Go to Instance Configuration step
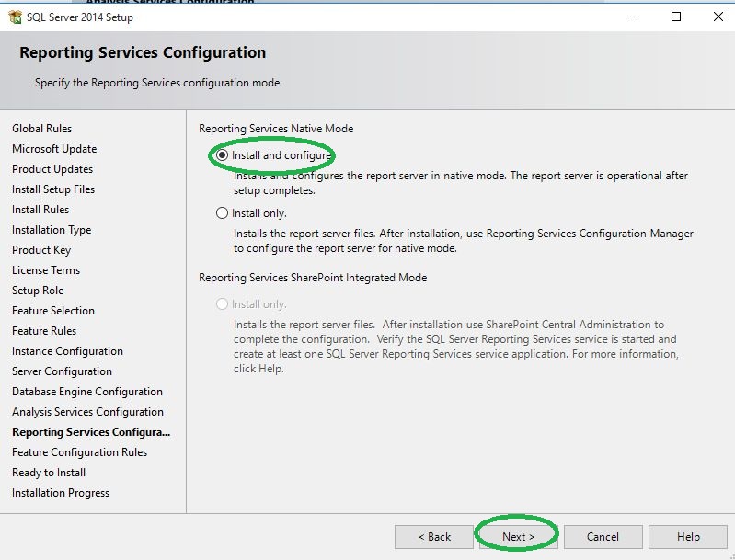Image resolution: width=735 pixels, height=560 pixels. pos(67,351)
